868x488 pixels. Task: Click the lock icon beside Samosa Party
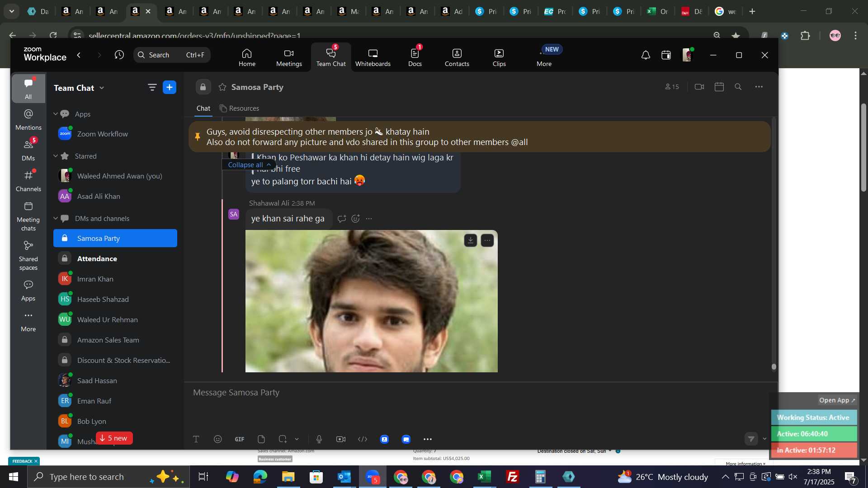203,87
